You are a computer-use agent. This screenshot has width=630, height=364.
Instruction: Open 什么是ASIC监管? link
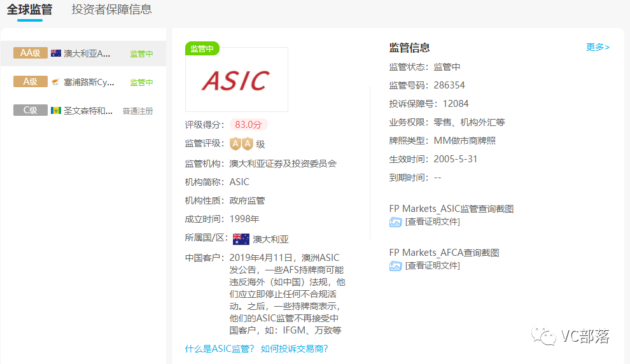[x=220, y=348]
